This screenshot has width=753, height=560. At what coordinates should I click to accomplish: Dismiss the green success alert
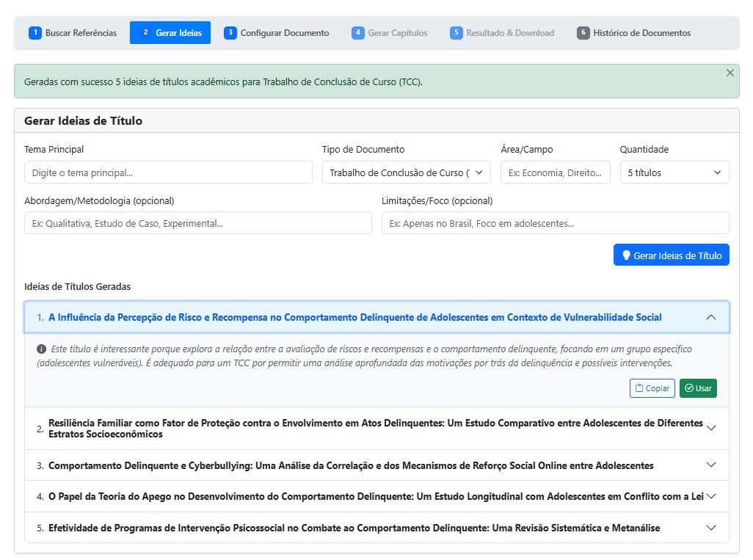pyautogui.click(x=730, y=73)
